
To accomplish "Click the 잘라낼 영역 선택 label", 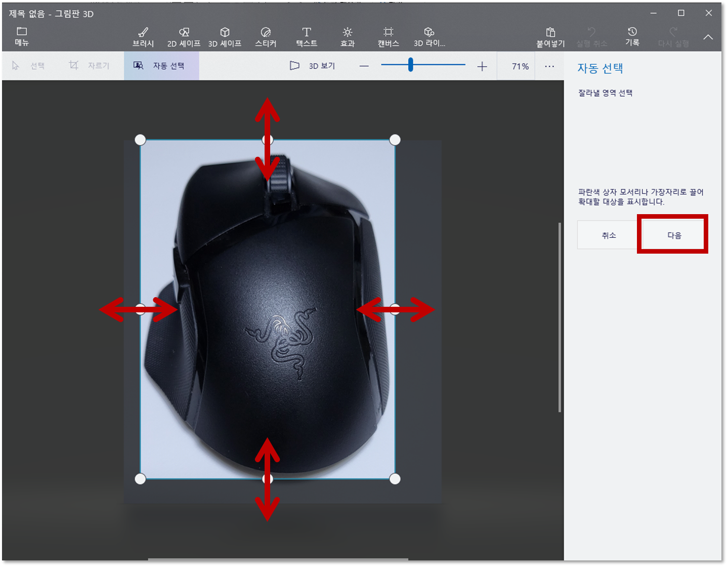I will click(605, 93).
